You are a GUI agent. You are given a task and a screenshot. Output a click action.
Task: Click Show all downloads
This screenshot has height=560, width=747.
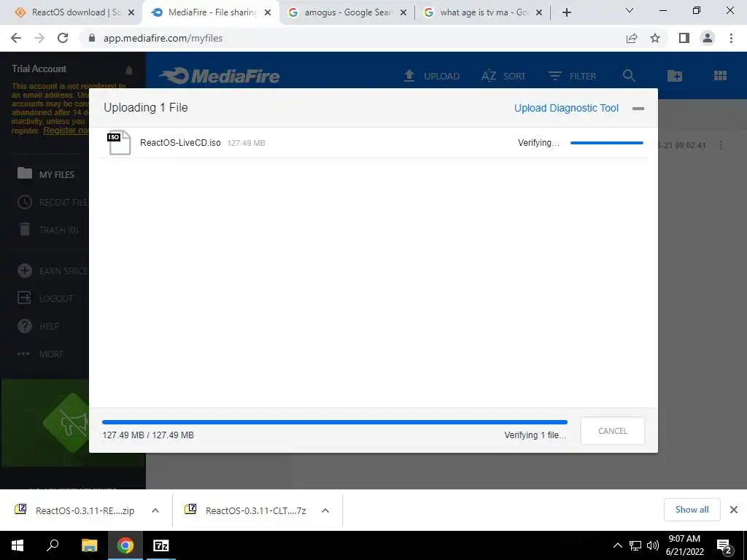point(692,510)
